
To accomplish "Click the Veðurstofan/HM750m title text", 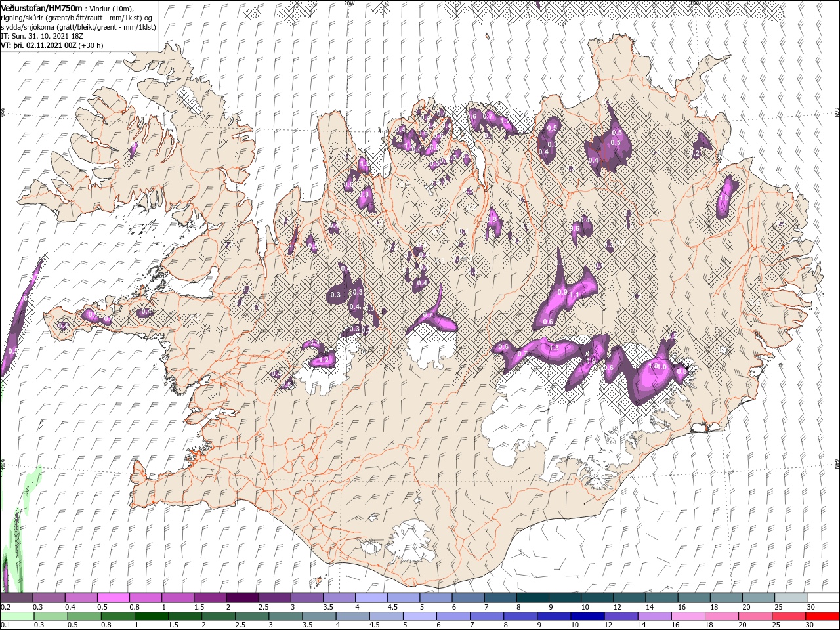I will [x=42, y=7].
